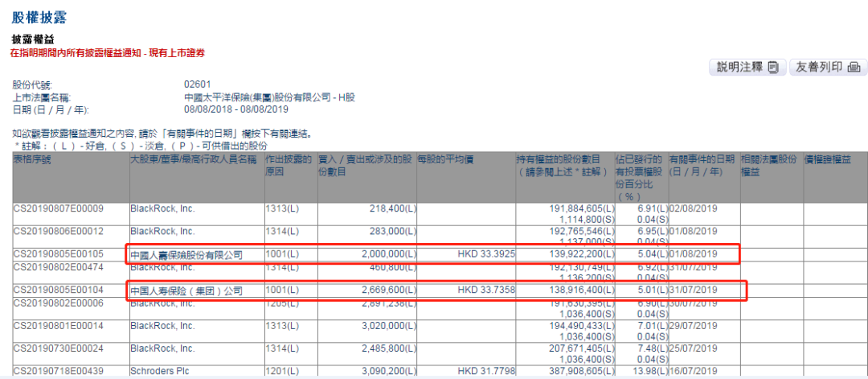Select form number CS20190805E00104

[x=58, y=289]
